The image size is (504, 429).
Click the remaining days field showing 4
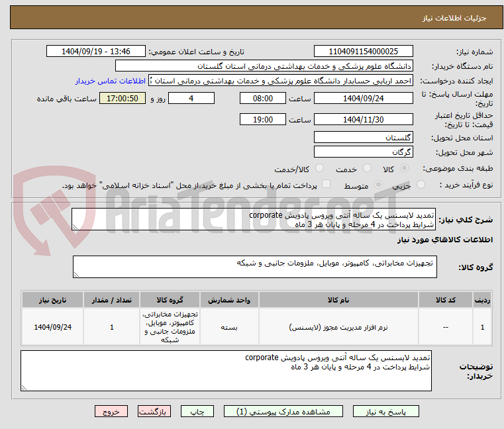191,98
